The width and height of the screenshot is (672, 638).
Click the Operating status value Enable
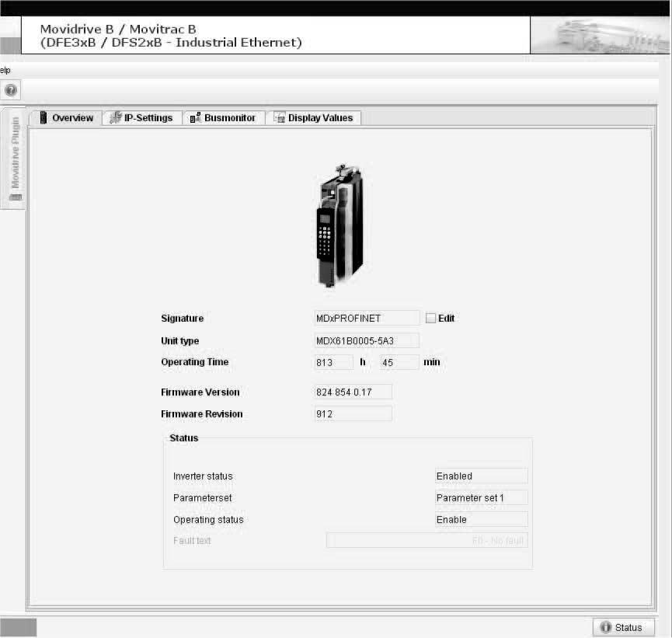pos(482,519)
